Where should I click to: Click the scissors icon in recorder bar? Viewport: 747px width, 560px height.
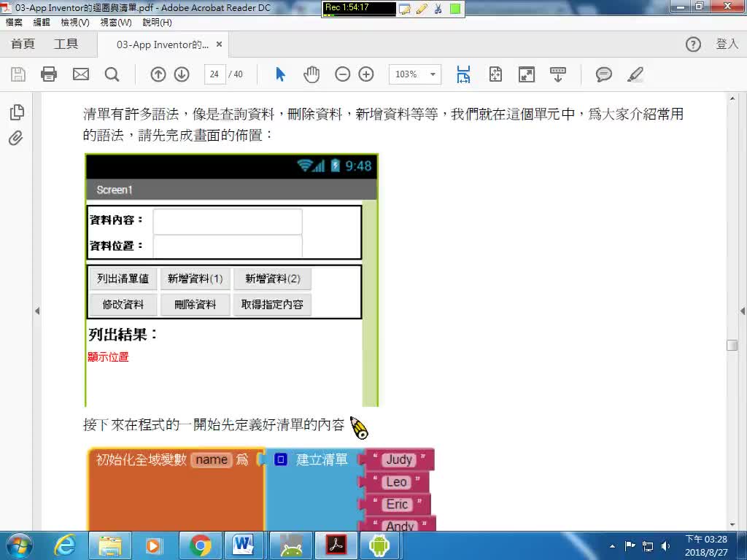pyautogui.click(x=438, y=9)
